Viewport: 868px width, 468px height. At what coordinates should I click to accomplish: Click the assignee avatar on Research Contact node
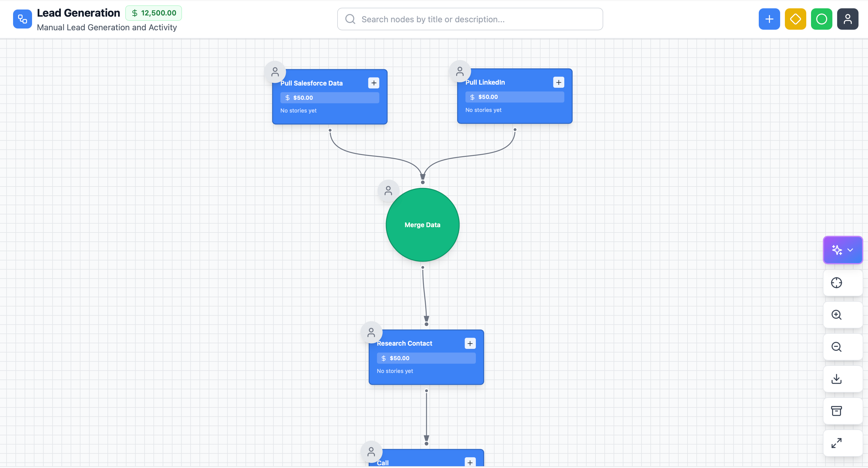click(x=371, y=333)
